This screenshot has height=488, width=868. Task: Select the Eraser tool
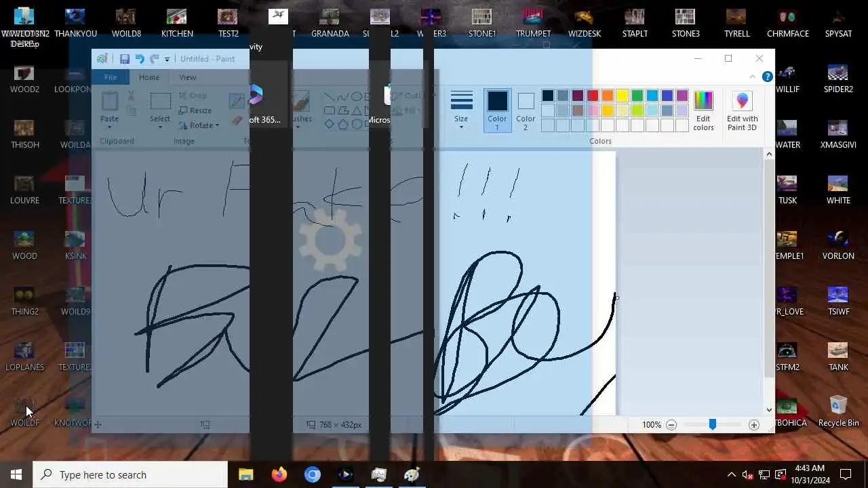[x=236, y=120]
